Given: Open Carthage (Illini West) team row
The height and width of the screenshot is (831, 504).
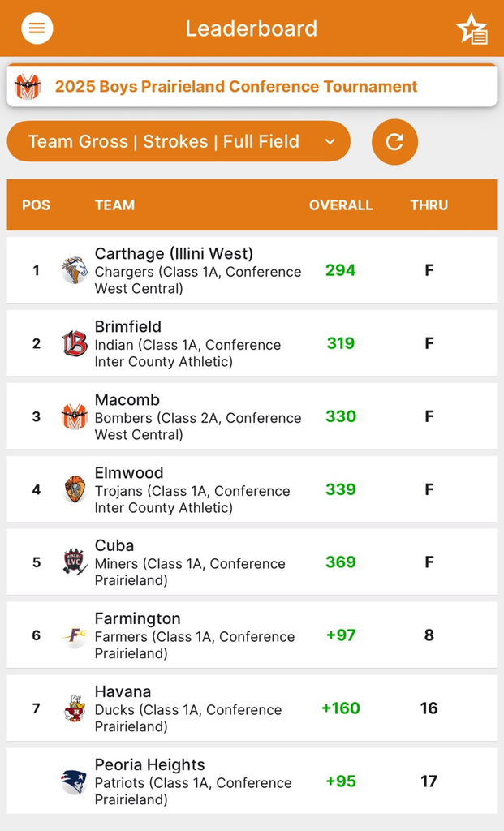Looking at the screenshot, I should 252,270.
